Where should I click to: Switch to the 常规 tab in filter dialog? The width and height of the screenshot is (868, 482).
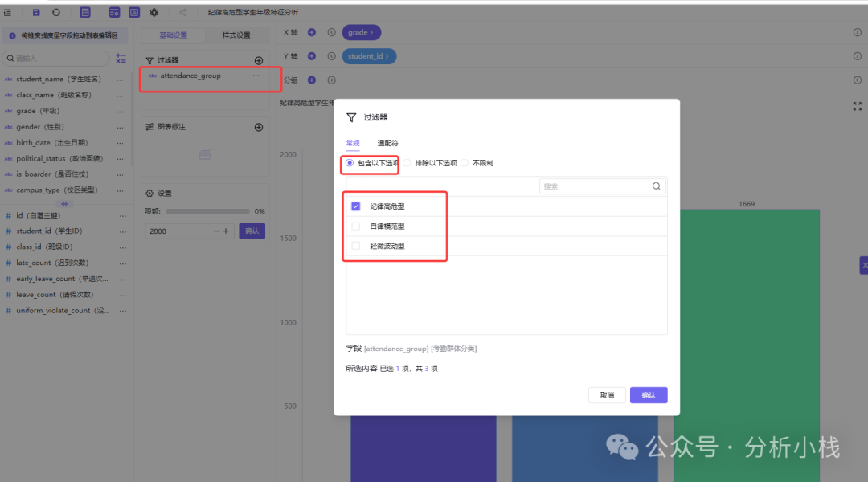click(353, 143)
